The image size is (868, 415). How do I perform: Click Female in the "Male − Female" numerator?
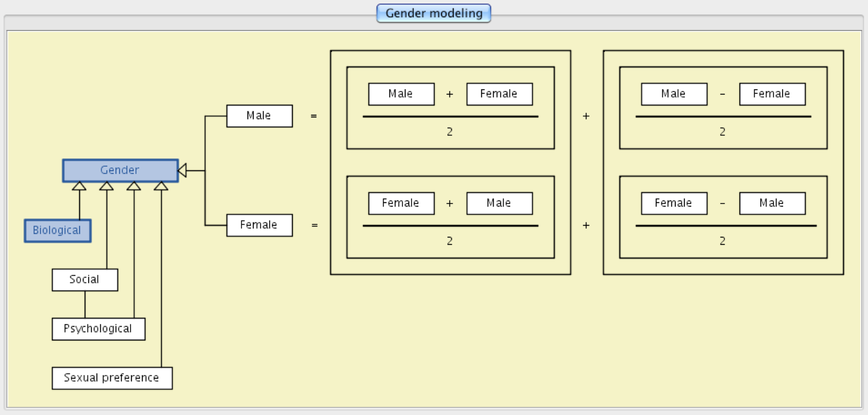772,94
